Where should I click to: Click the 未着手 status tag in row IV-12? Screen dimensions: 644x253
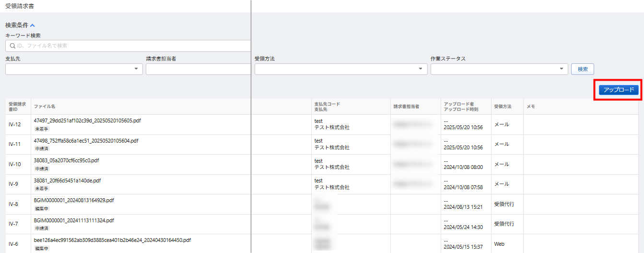(x=42, y=129)
